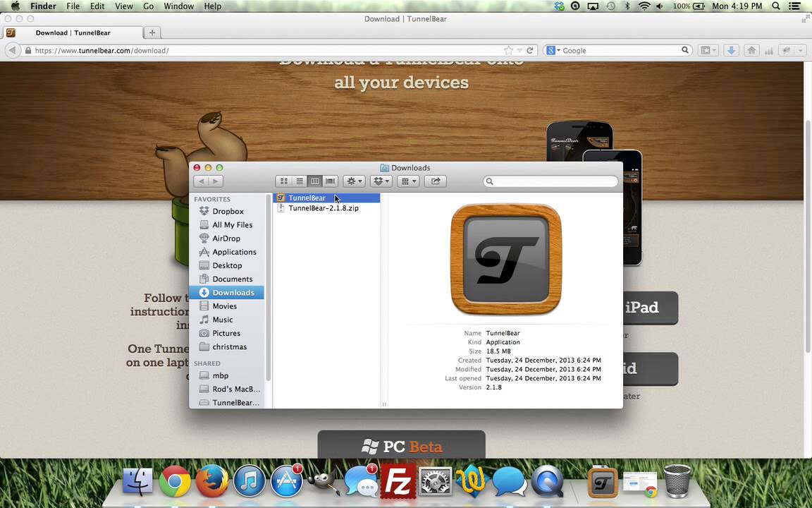
Task: Open iTunes from the Dock
Action: tap(249, 482)
